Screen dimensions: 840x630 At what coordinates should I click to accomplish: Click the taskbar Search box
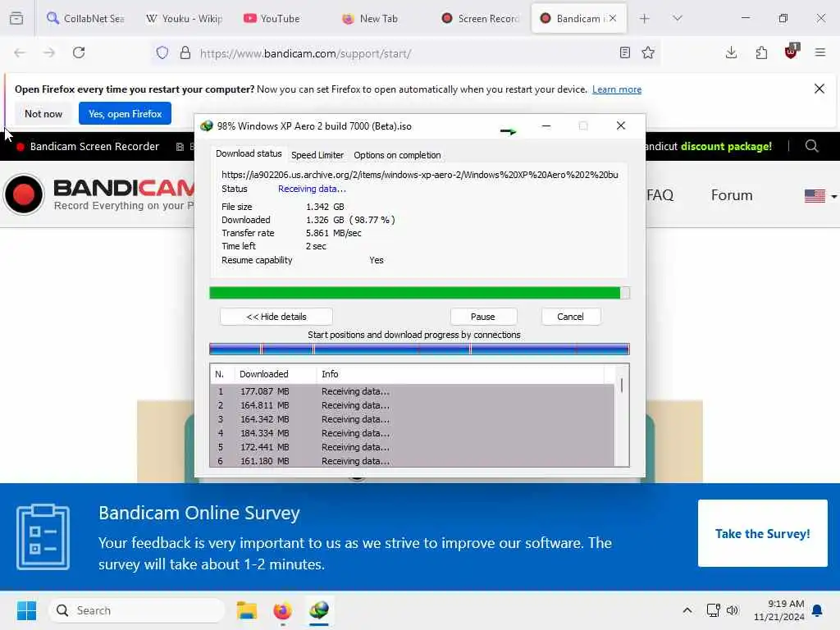(137, 610)
